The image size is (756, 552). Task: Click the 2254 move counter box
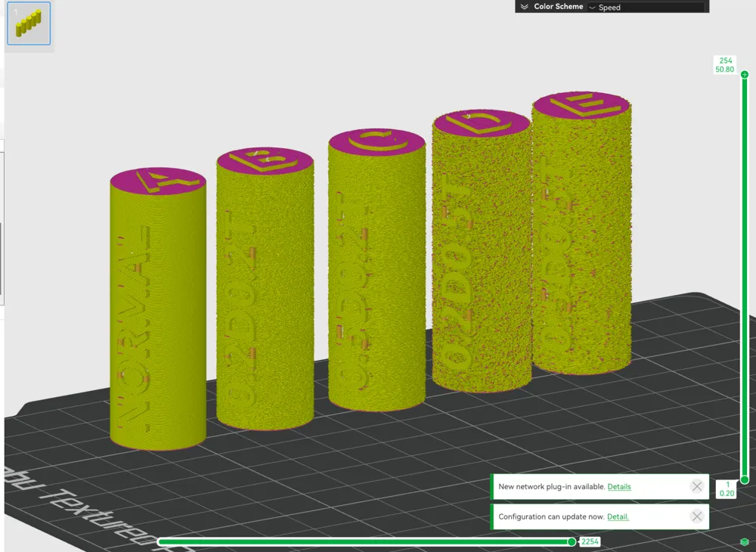coord(589,541)
